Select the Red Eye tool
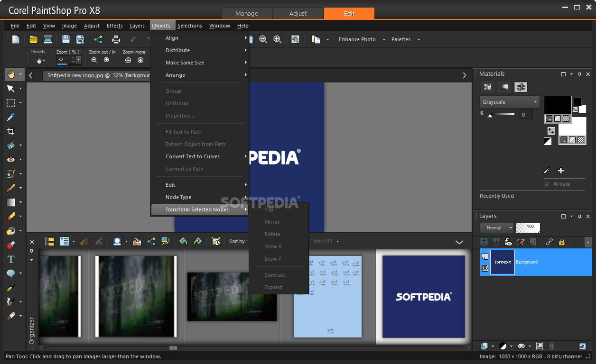 tap(11, 160)
